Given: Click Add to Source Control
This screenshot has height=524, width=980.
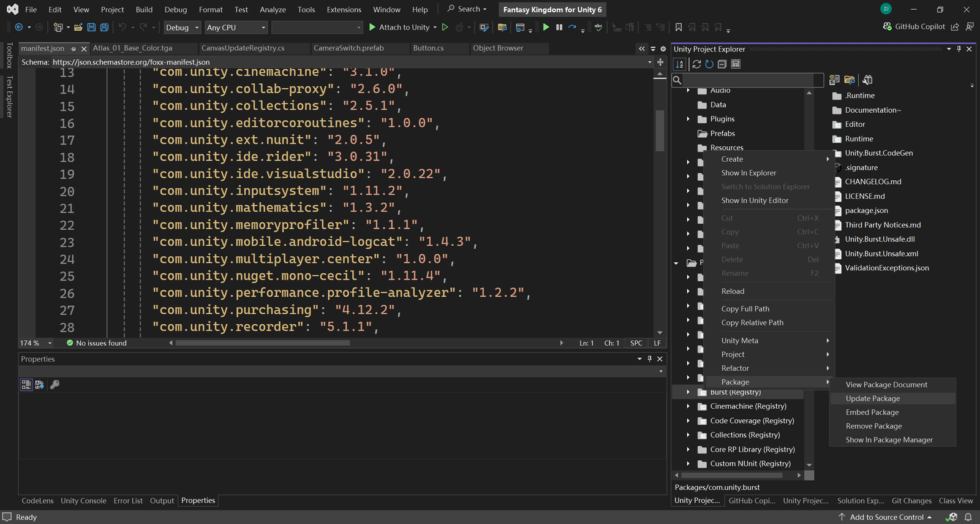Looking at the screenshot, I should click(x=886, y=517).
